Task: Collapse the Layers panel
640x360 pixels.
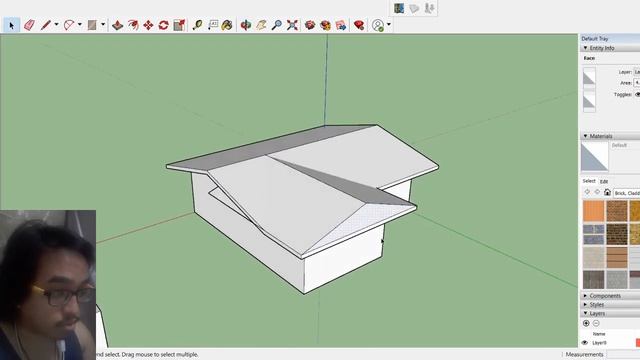Action: [x=585, y=313]
